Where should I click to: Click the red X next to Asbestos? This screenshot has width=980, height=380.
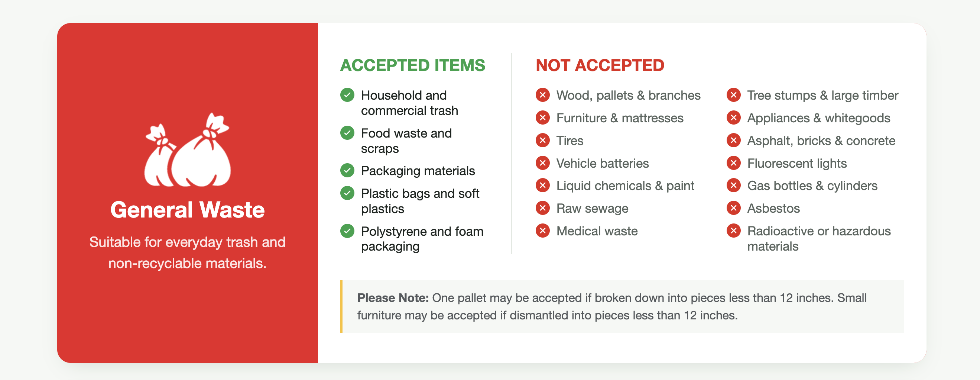pos(733,208)
